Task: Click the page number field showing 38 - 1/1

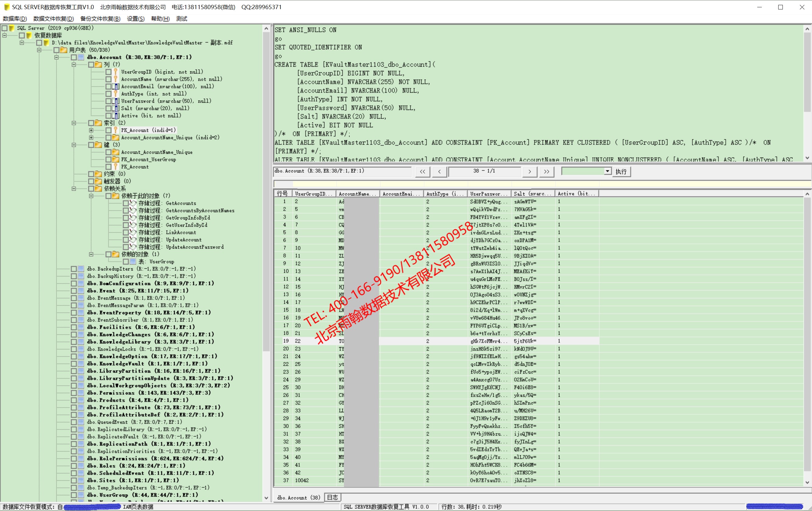Action: [x=484, y=171]
